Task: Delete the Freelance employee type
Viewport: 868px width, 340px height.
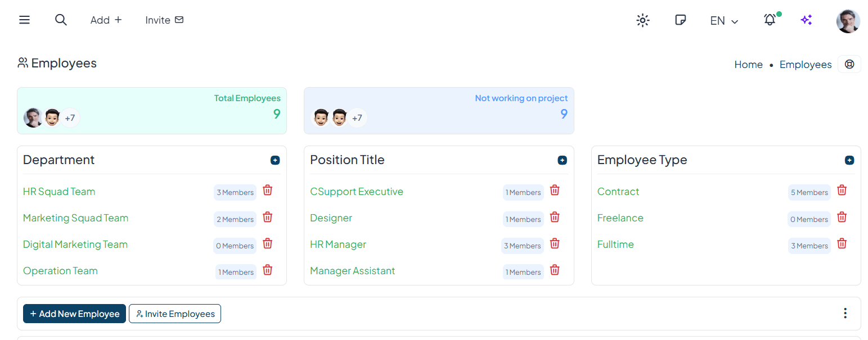Action: pyautogui.click(x=842, y=217)
